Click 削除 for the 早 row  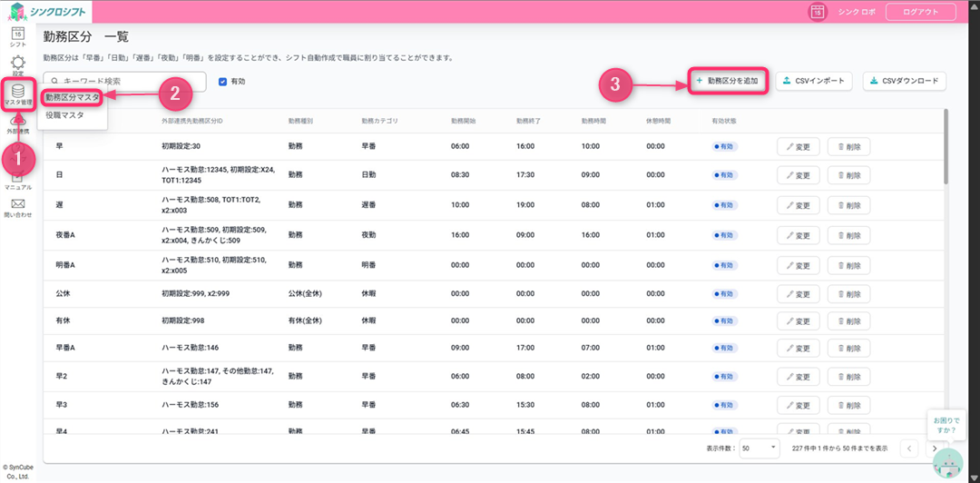pos(848,147)
